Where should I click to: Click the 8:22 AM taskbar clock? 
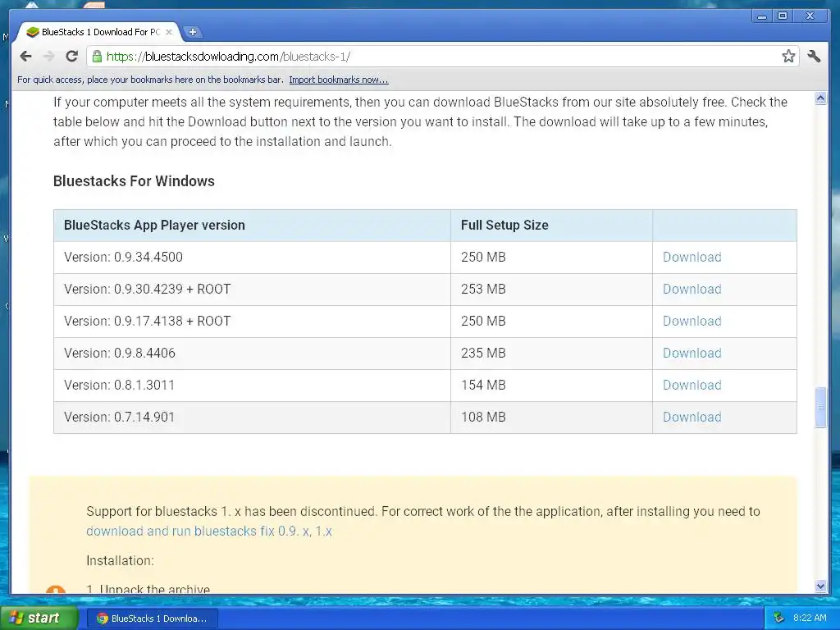click(x=810, y=619)
